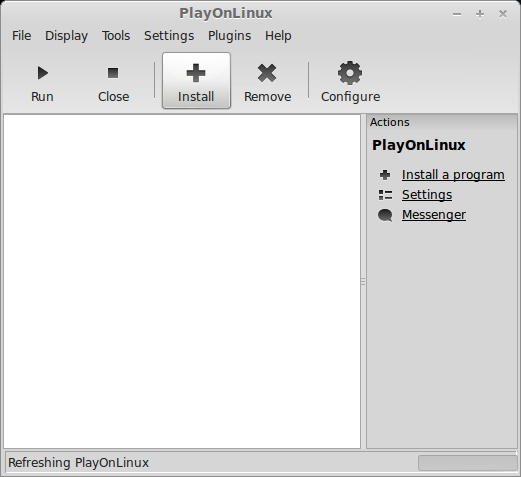The image size is (521, 477).
Task: Open the Messenger link
Action: 434,215
